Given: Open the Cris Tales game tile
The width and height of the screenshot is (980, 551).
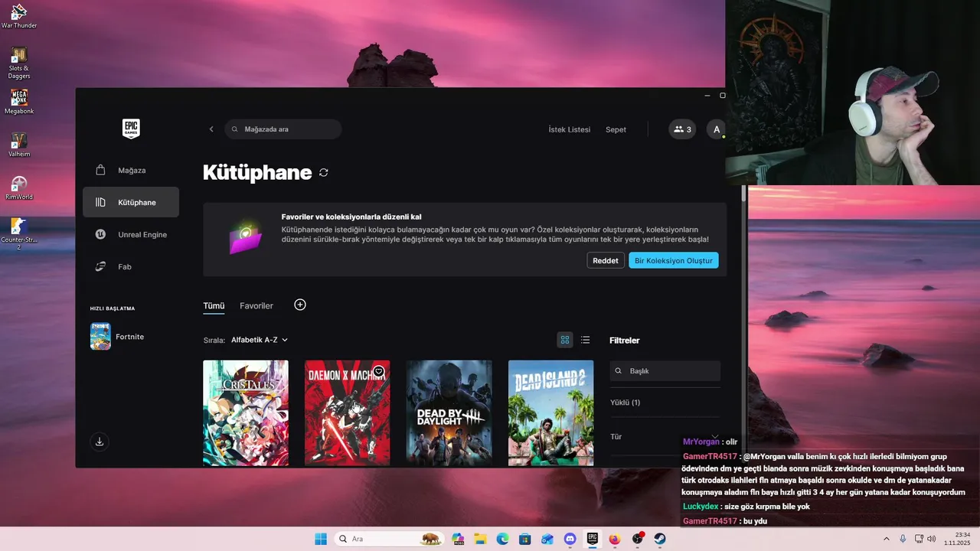Looking at the screenshot, I should click(x=246, y=412).
